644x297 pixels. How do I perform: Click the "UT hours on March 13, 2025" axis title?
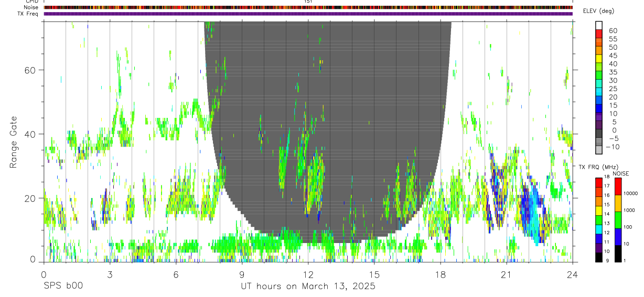click(x=308, y=286)
